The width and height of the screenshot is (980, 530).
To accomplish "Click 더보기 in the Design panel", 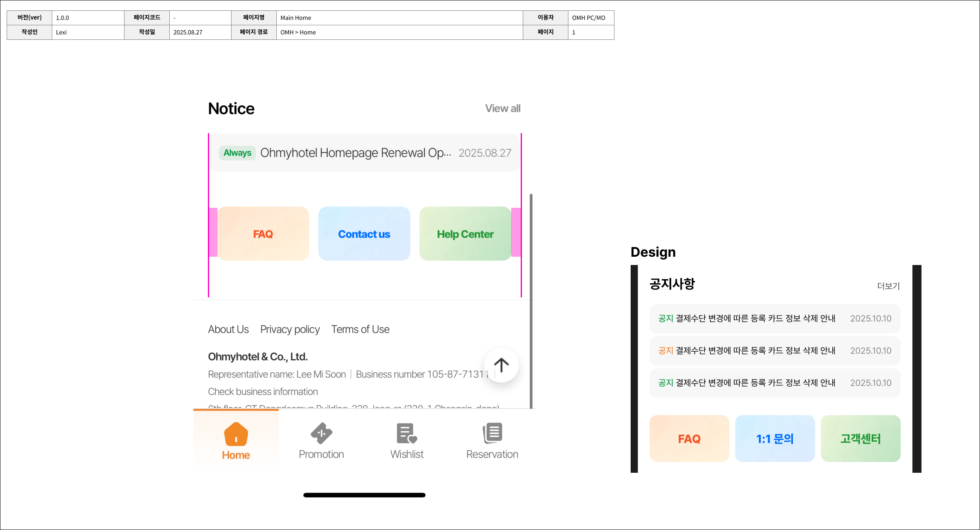I will 888,286.
